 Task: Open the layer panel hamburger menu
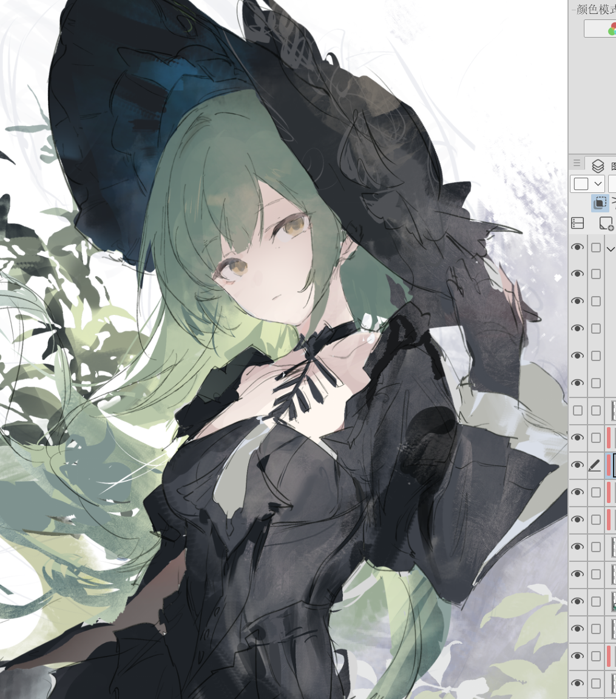(x=577, y=163)
